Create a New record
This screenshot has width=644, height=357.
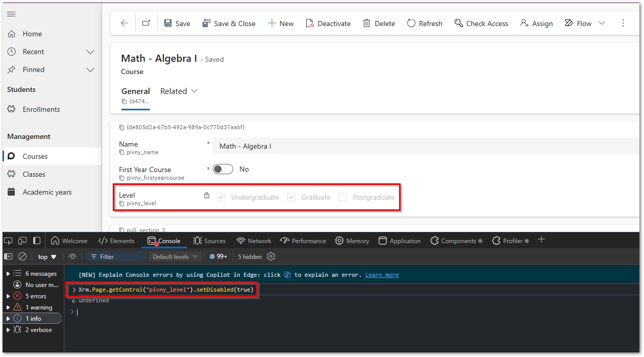pyautogui.click(x=281, y=23)
